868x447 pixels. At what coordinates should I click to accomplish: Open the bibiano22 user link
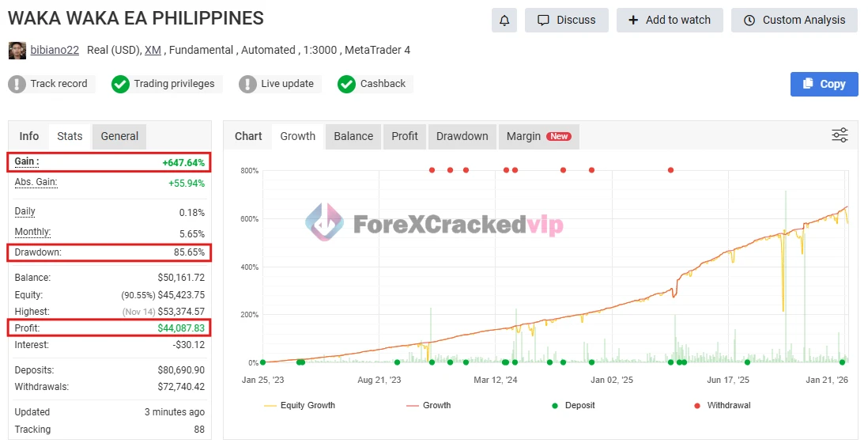[x=55, y=50]
